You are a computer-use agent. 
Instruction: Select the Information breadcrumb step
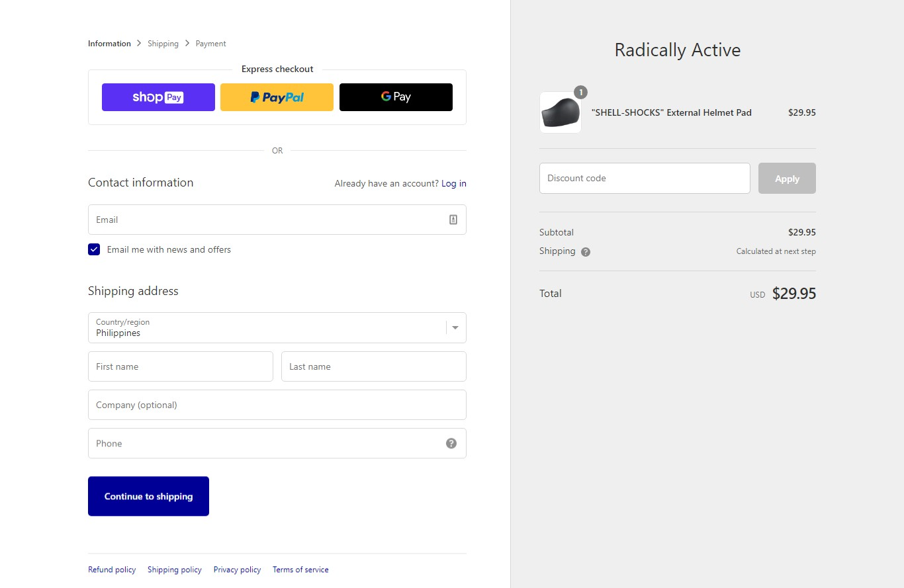[x=109, y=44]
